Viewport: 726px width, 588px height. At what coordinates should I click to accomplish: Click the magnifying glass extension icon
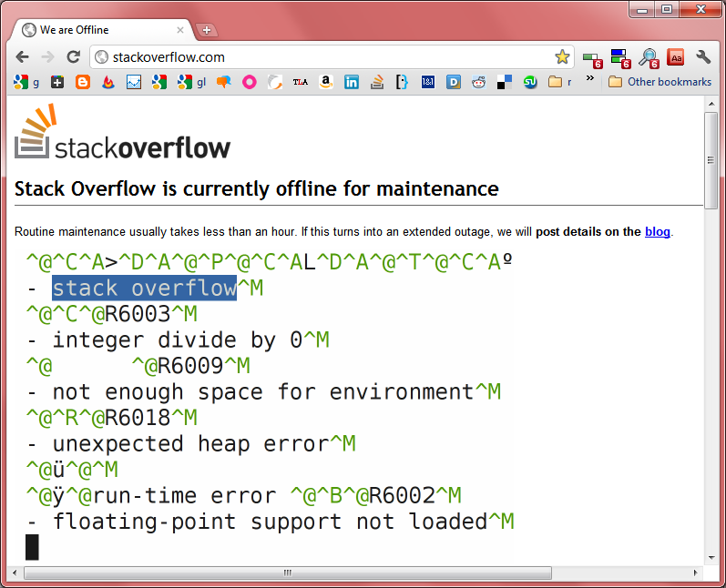point(649,57)
